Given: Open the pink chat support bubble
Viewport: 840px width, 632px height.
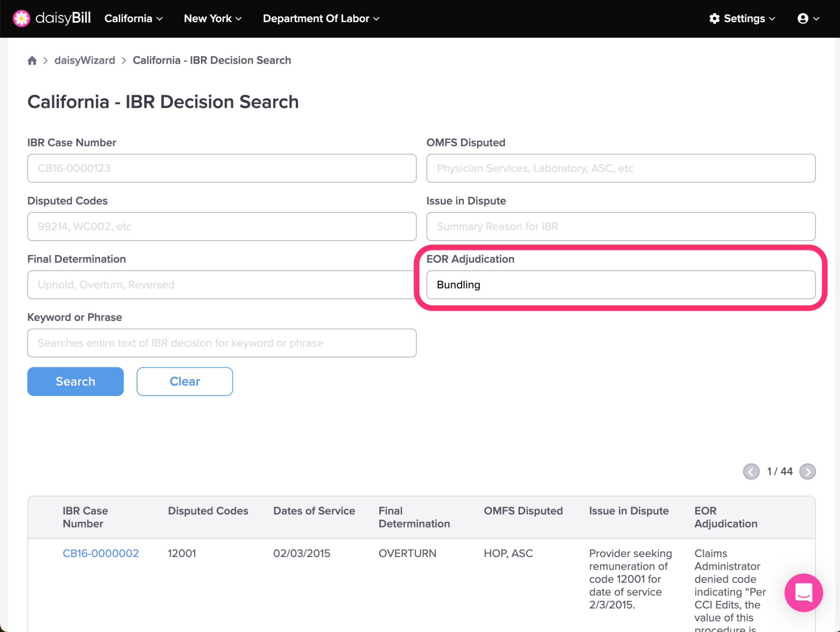Looking at the screenshot, I should click(x=803, y=592).
